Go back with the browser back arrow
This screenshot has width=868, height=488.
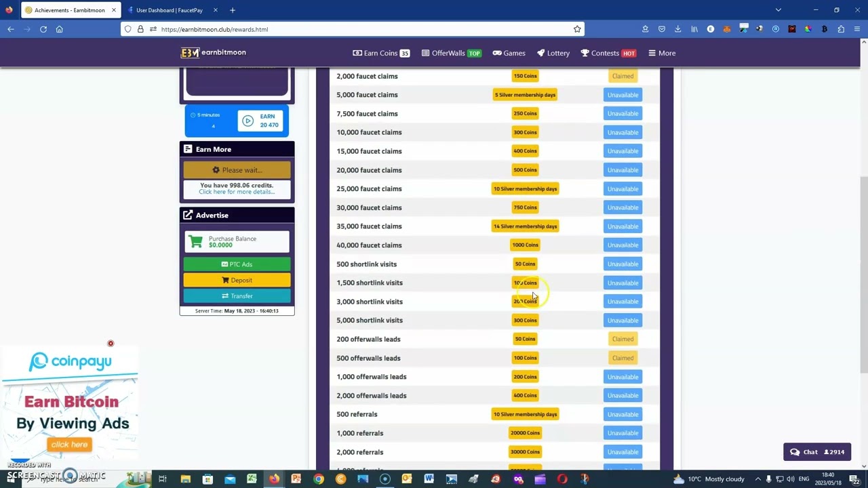[11, 29]
